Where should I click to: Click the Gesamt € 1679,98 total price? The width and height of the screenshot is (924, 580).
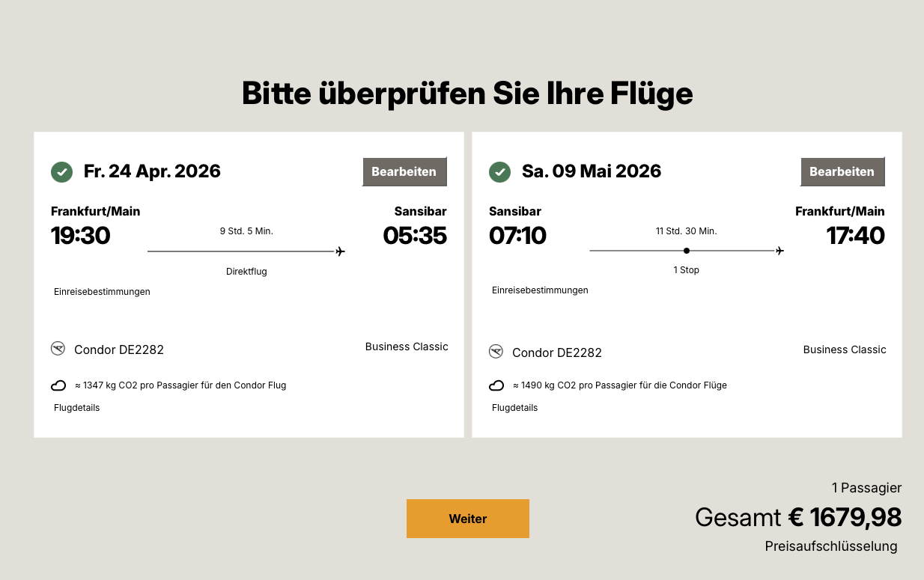click(797, 517)
